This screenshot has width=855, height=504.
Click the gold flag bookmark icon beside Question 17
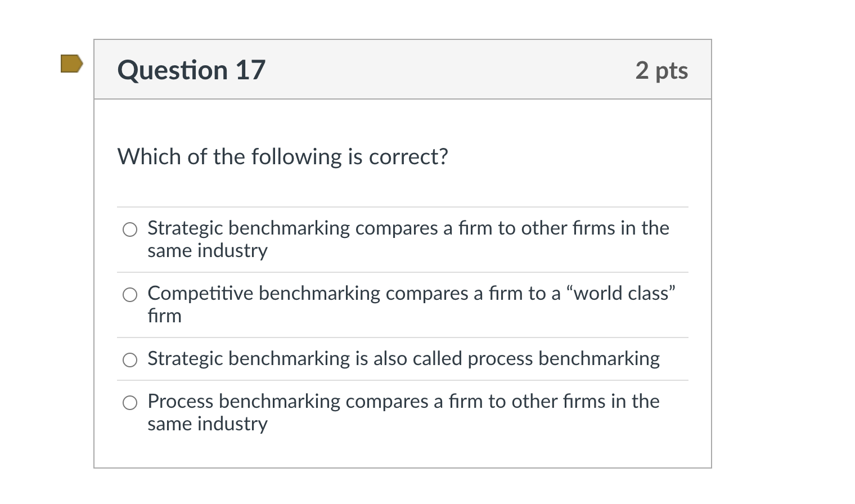point(71,65)
